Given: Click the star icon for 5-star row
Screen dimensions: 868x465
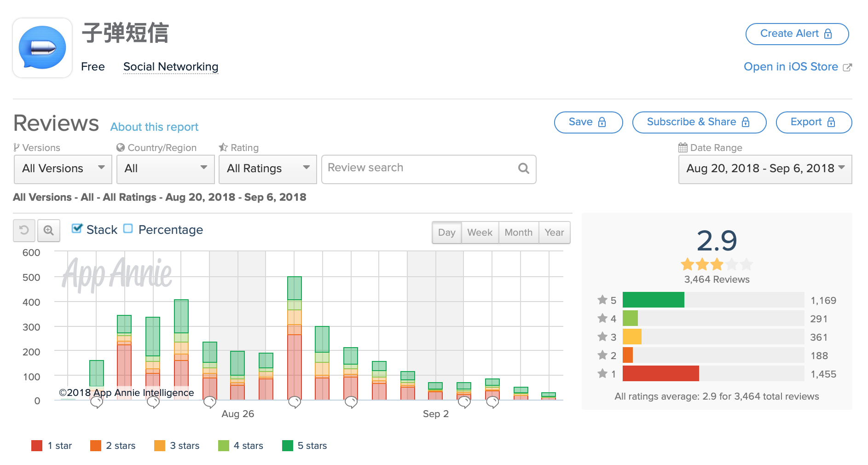Looking at the screenshot, I should 602,300.
